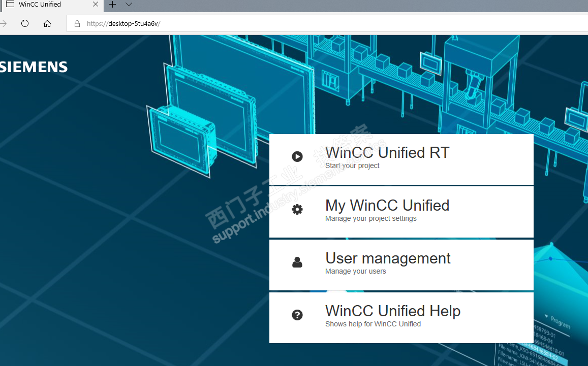
Task: Click the forward navigation arrow
Action: point(4,23)
